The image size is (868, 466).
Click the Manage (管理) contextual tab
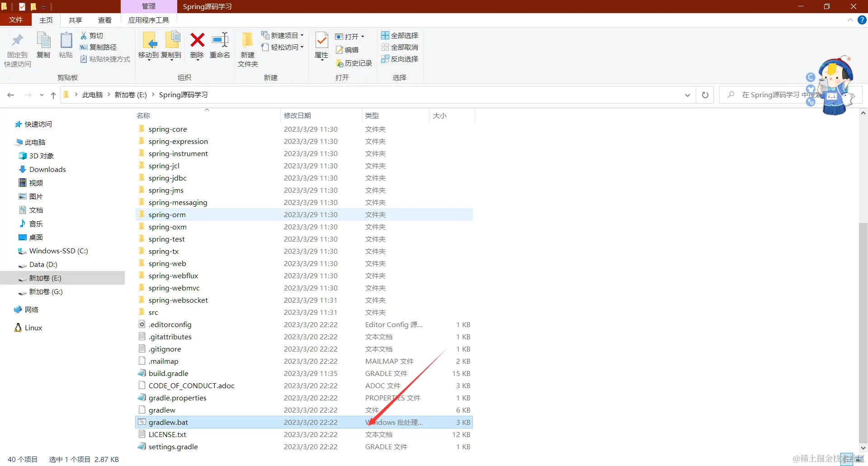tap(149, 6)
